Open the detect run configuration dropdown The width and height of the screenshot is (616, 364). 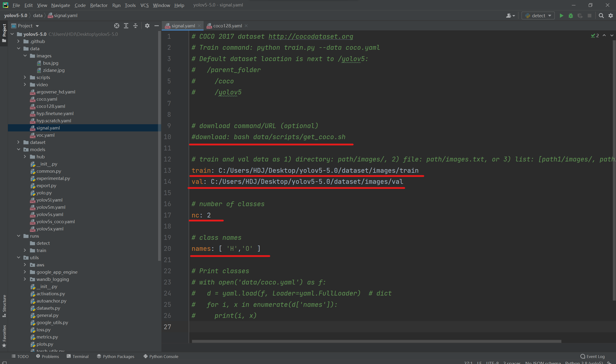tap(538, 16)
